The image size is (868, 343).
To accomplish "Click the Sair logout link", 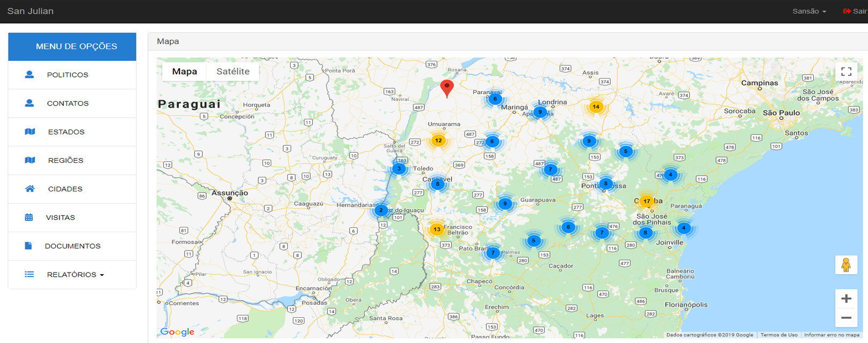I will (x=855, y=11).
